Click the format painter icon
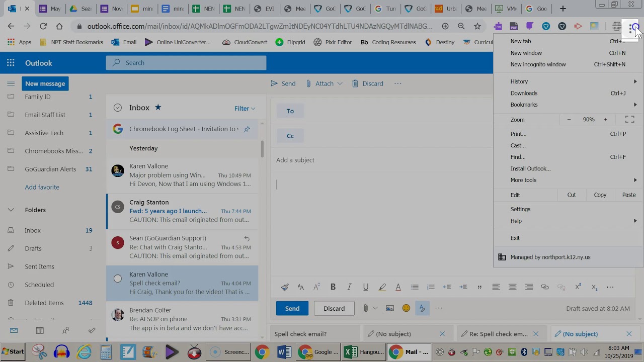 [x=285, y=287]
